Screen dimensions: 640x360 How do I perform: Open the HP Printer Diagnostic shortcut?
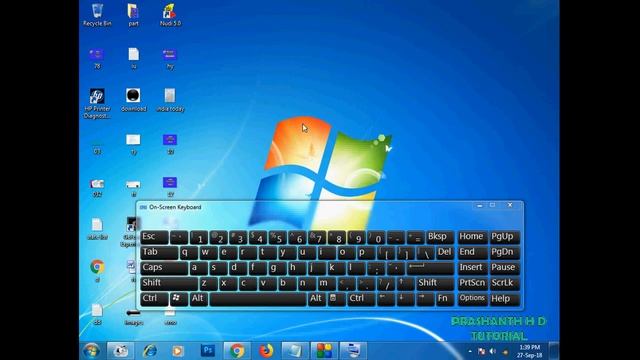97,103
